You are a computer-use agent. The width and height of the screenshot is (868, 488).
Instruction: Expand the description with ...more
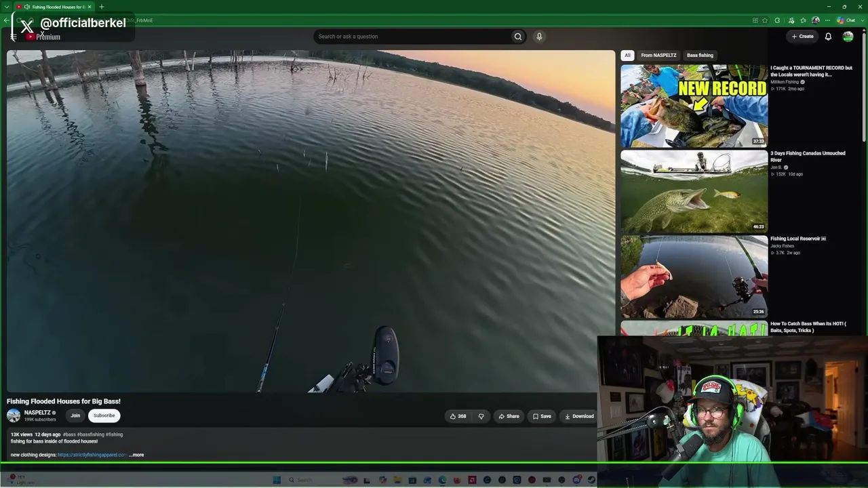[x=136, y=455]
